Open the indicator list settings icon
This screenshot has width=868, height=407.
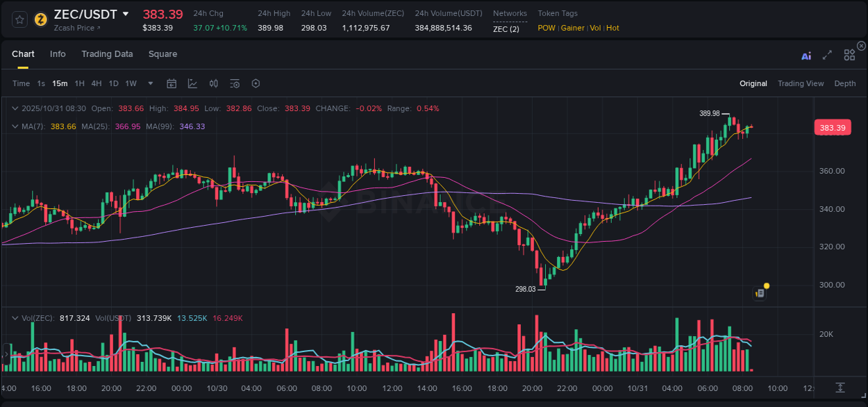tap(234, 83)
